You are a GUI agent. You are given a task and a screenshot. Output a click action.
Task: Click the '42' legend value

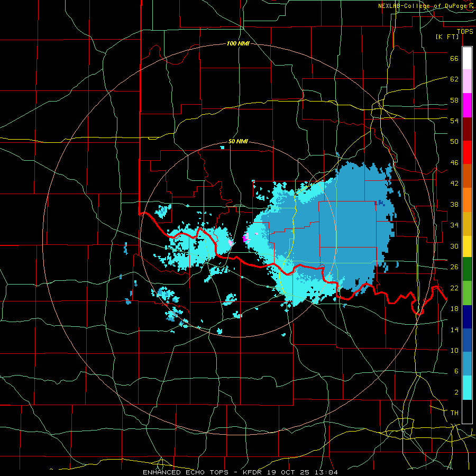[x=454, y=184]
